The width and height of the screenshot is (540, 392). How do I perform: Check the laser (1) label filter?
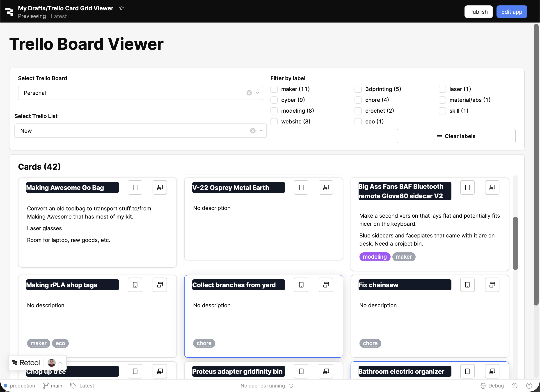442,89
